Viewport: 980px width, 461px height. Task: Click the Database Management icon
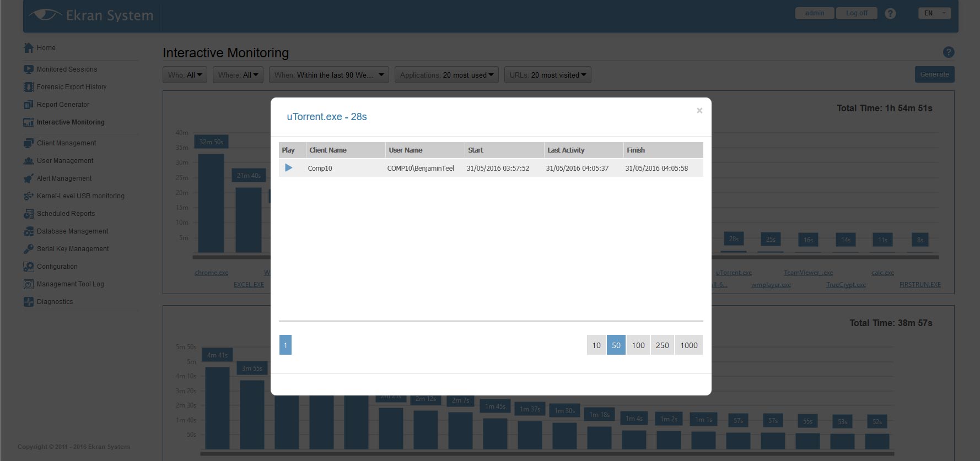(x=29, y=231)
